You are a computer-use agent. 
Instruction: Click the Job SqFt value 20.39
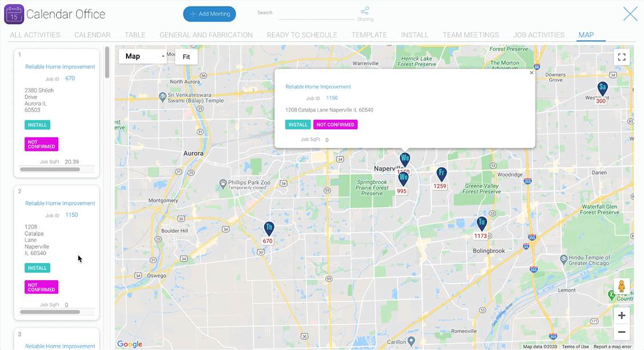point(72,162)
